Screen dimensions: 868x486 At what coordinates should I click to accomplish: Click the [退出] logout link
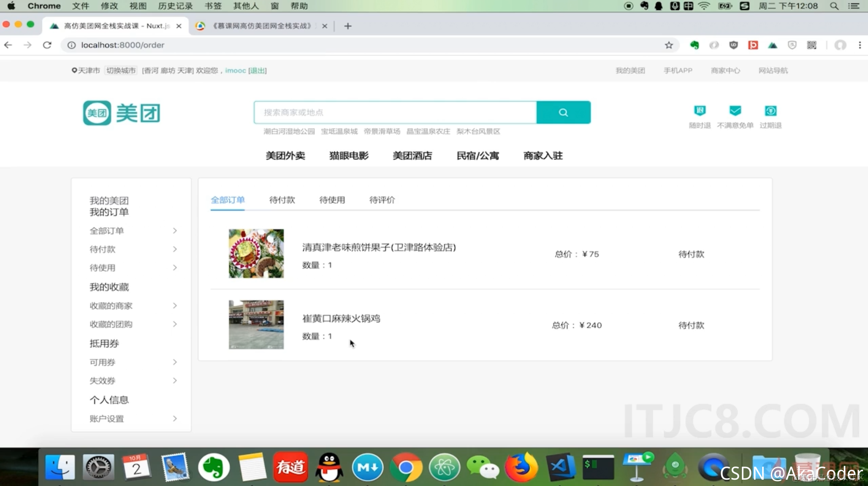click(x=257, y=71)
